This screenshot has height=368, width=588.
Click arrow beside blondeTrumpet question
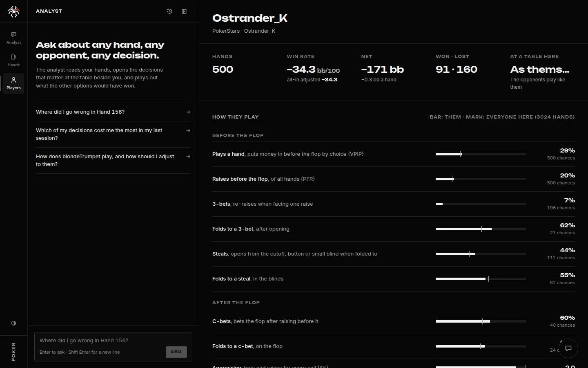pyautogui.click(x=188, y=157)
